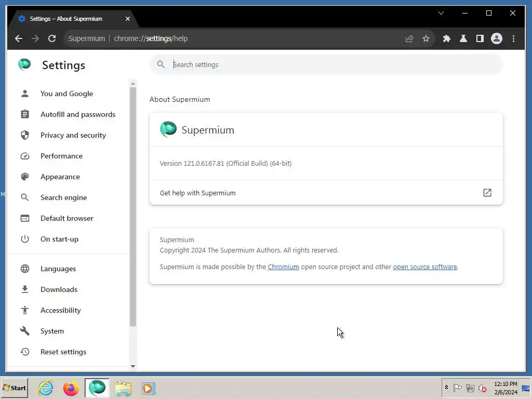Image resolution: width=532 pixels, height=399 pixels.
Task: Click the download arrow icon in sidebar
Action: pos(25,289)
